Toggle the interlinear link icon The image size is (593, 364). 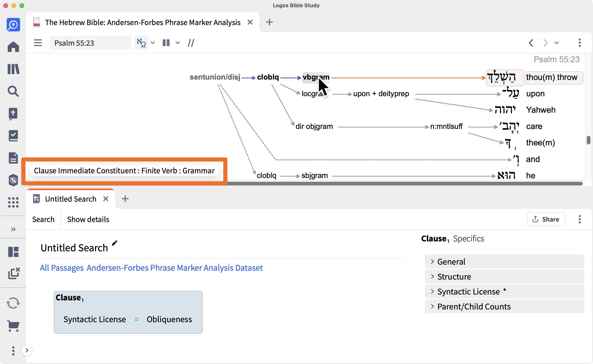[x=141, y=43]
